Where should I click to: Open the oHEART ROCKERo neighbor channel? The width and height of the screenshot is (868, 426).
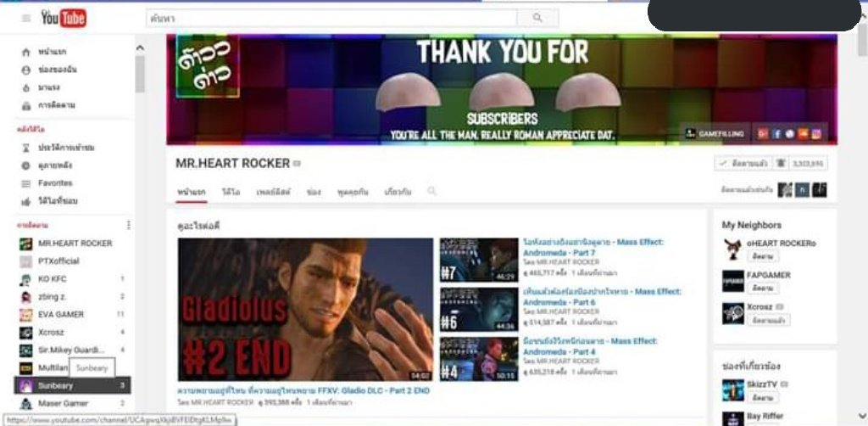(x=781, y=244)
